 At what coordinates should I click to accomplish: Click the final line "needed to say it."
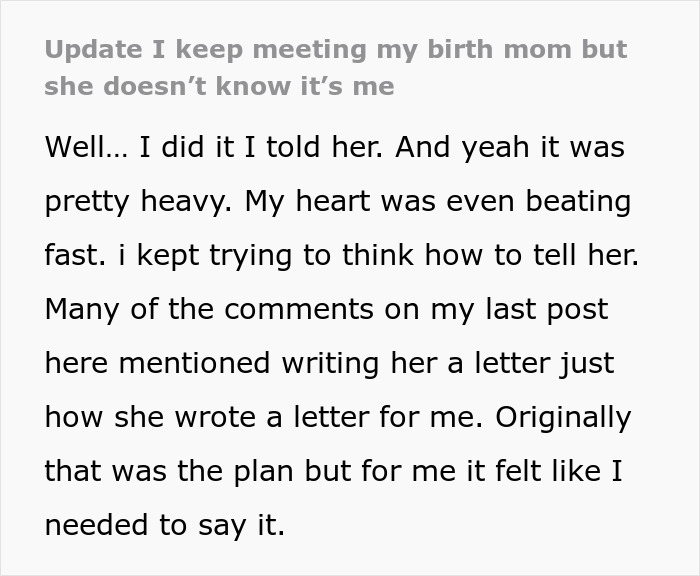(x=165, y=526)
